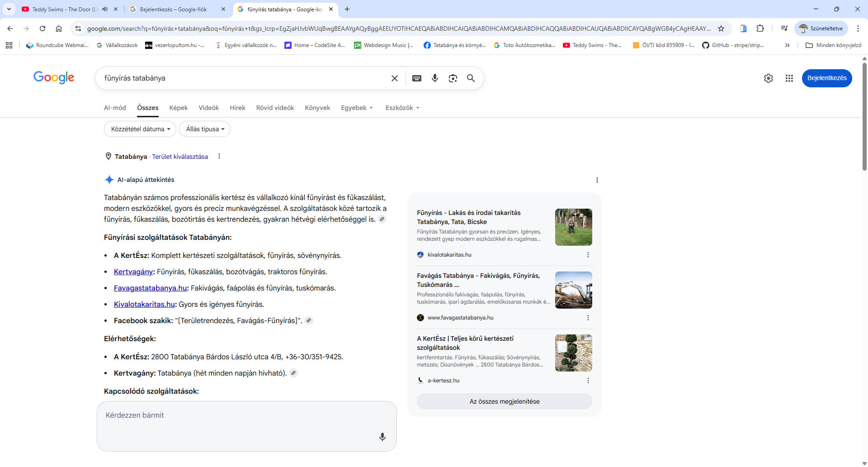Screen dimensions: 868x467
Task: Open a new browser tab
Action: 347,9
